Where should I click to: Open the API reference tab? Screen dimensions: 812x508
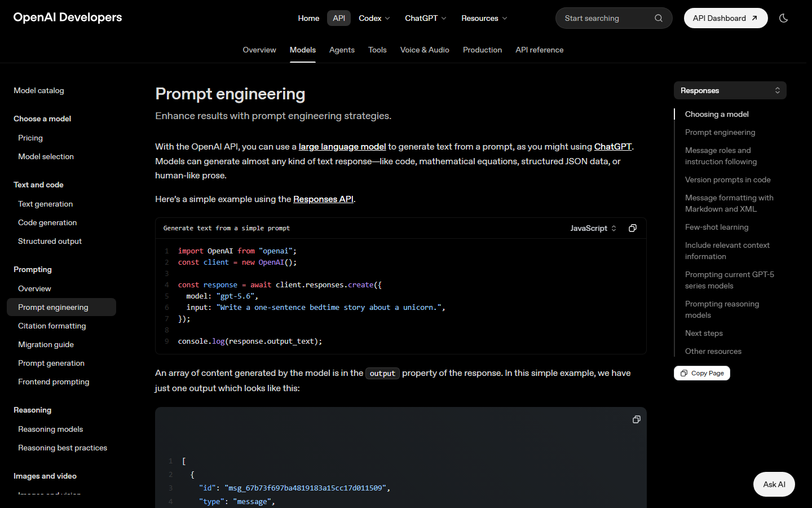pos(540,50)
